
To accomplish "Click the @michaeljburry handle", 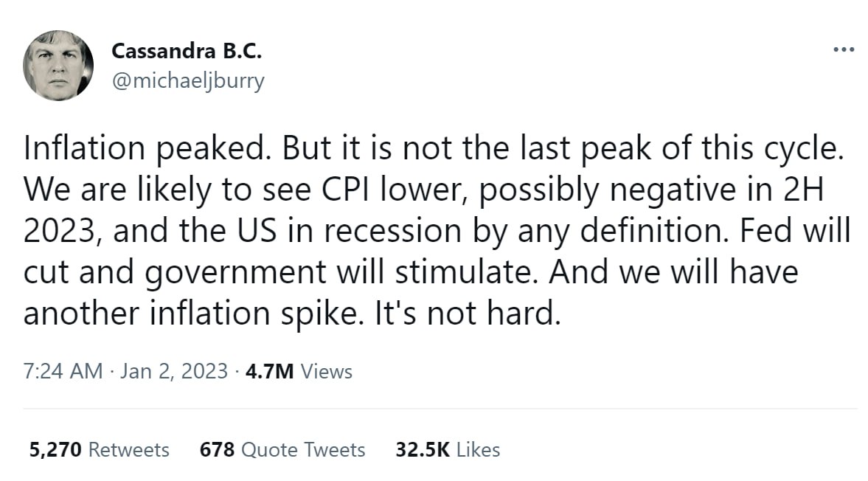I will coord(187,80).
